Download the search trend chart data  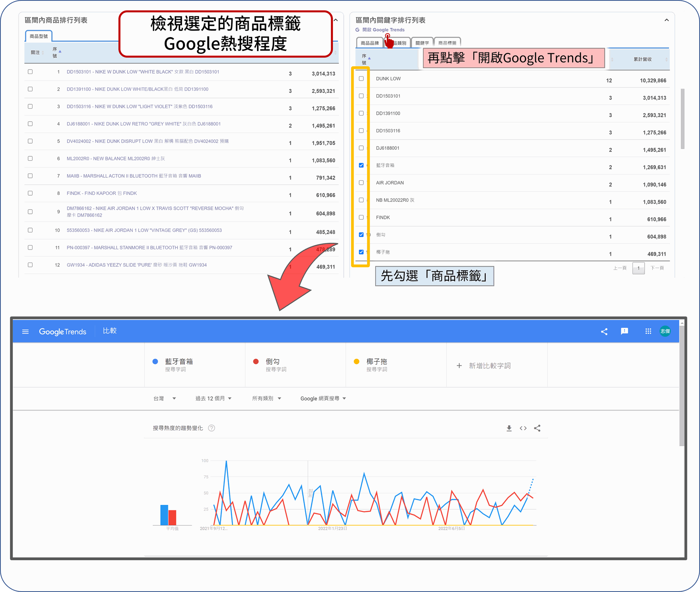point(509,428)
